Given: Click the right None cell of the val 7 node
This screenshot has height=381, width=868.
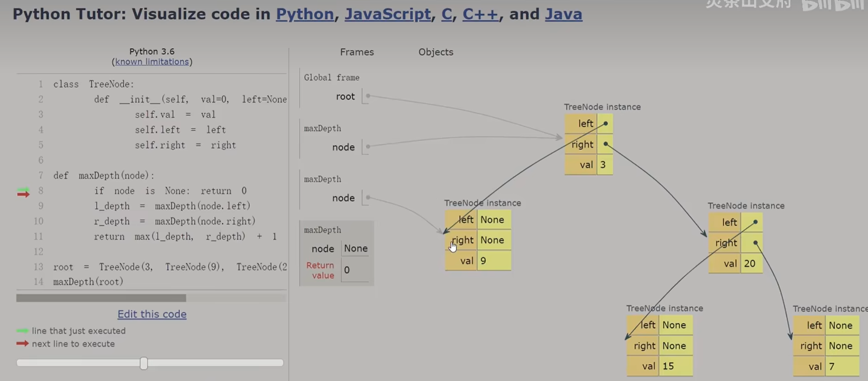Looking at the screenshot, I should click(843, 346).
